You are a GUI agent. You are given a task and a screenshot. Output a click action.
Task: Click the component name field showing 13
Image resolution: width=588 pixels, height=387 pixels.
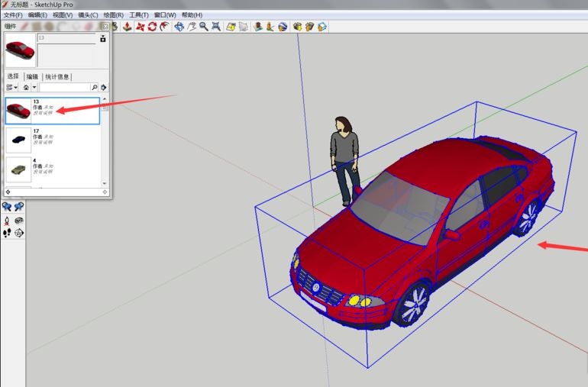66,38
